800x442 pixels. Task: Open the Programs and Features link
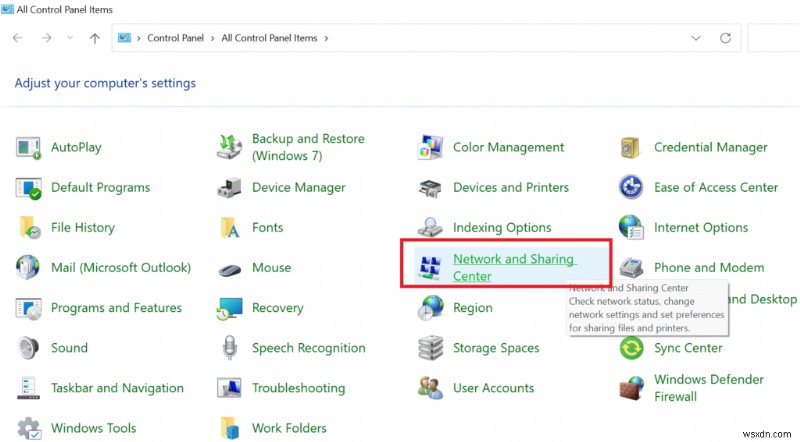click(x=116, y=308)
